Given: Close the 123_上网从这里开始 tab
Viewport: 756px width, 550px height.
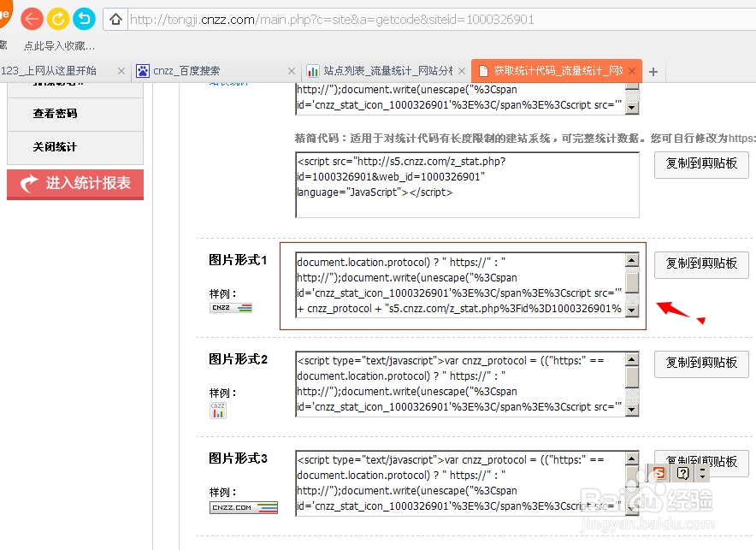Looking at the screenshot, I should (x=121, y=71).
